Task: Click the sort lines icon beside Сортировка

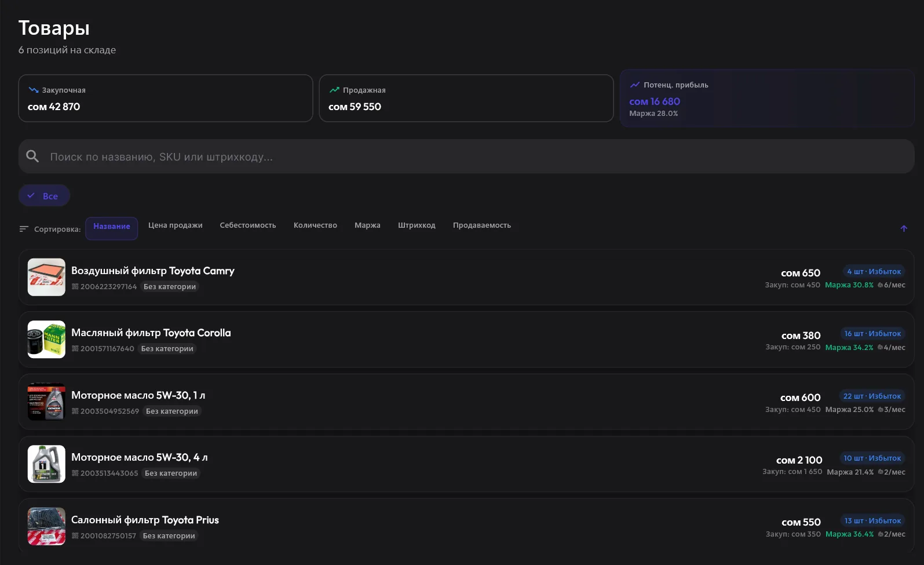Action: coord(24,229)
